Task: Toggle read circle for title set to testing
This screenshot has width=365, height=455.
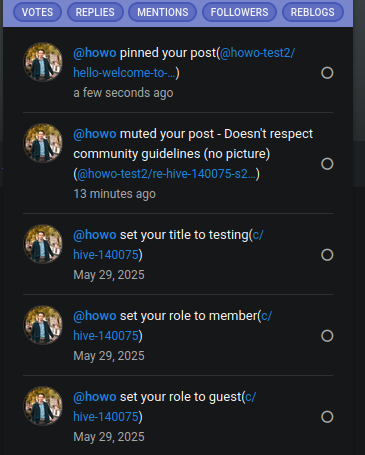Action: point(327,255)
